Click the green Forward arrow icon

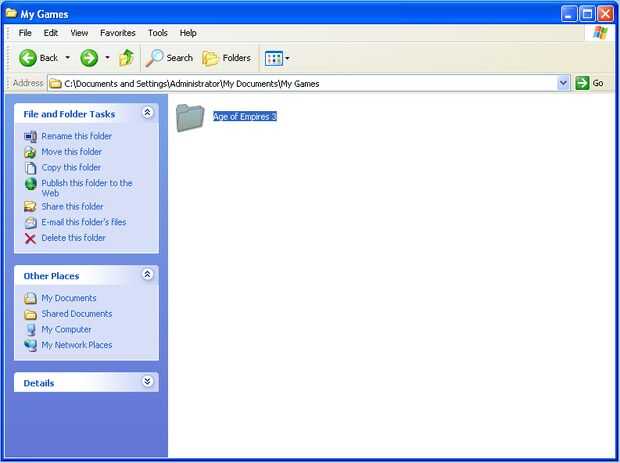(89, 58)
